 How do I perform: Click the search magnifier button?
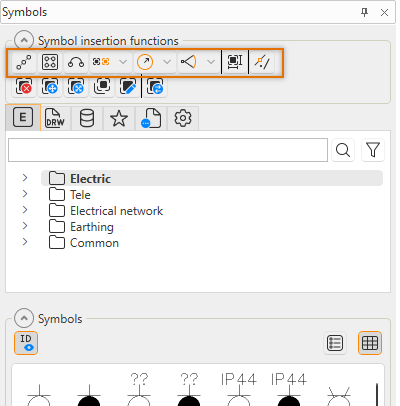pyautogui.click(x=343, y=150)
